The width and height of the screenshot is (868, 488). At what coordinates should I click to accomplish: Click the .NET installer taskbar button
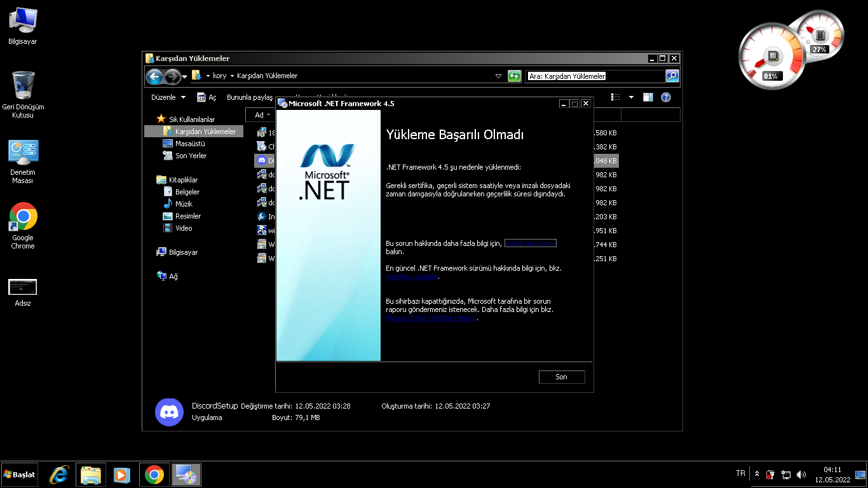pyautogui.click(x=186, y=475)
